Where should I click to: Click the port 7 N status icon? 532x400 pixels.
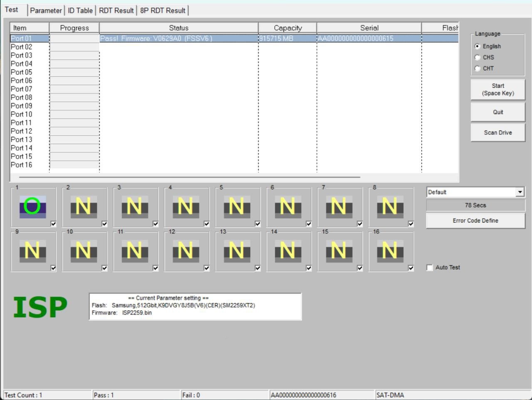[339, 207]
